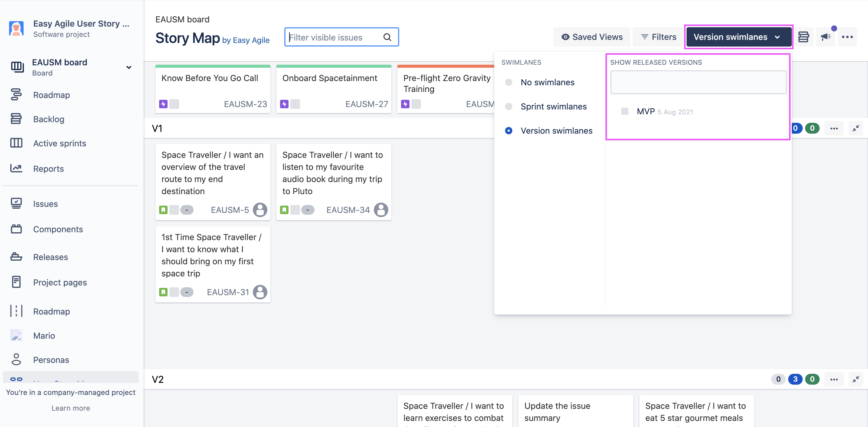The width and height of the screenshot is (868, 427).
Task: Click the green done count badge in V2
Action: [812, 379]
